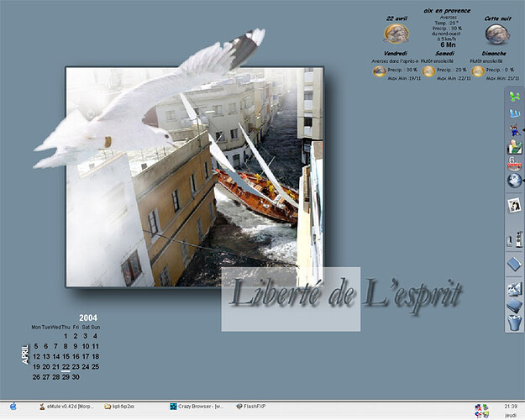Click the 21:39 taskbar clock
This screenshot has width=525, height=420.
tap(511, 406)
